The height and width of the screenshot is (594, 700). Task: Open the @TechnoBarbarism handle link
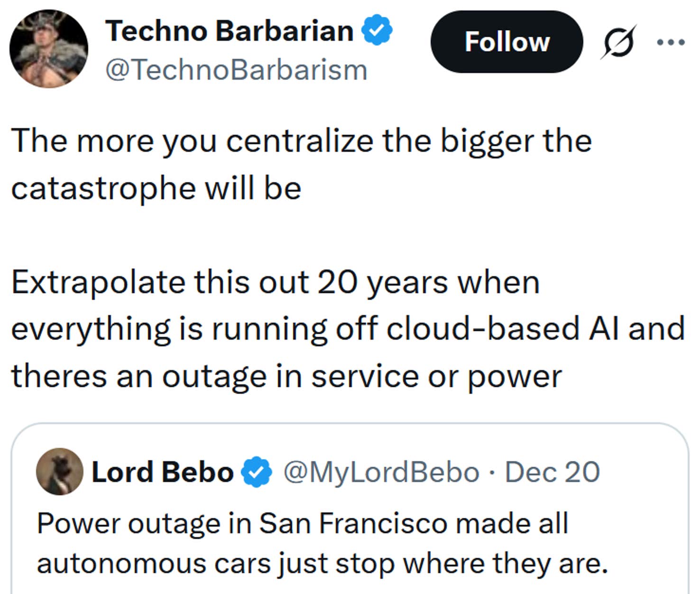(236, 70)
